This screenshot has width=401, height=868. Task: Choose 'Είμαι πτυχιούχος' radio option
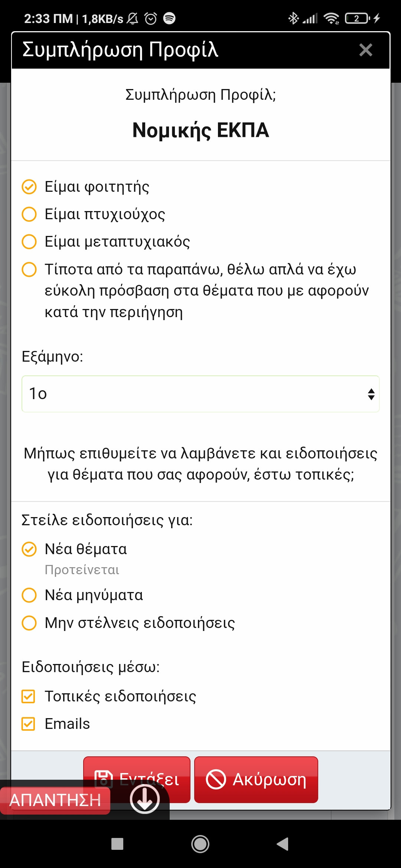(29, 214)
